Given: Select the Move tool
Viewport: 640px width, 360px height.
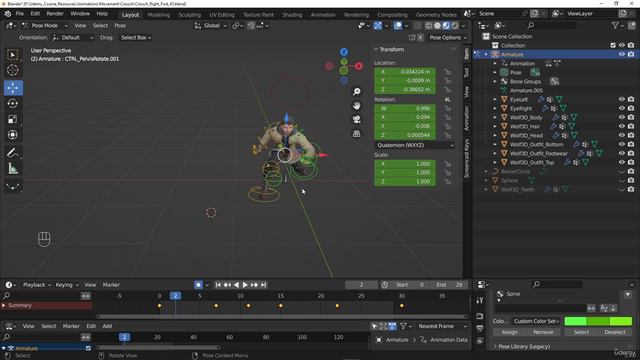Looking at the screenshot, I should pos(13,88).
